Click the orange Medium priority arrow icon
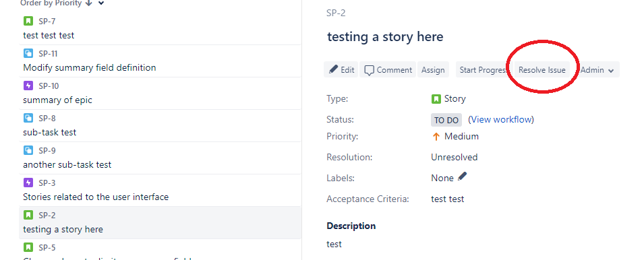Screen dimensions: 644x260 click(x=436, y=137)
